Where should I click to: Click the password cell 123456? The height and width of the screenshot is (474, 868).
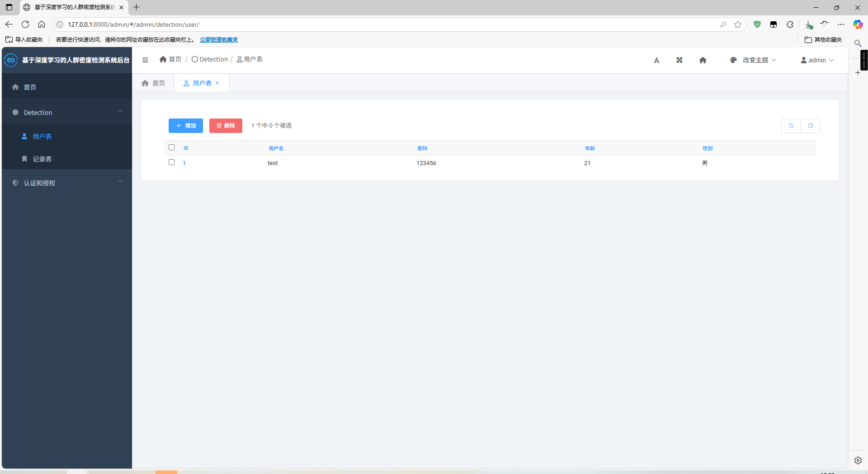pyautogui.click(x=426, y=163)
